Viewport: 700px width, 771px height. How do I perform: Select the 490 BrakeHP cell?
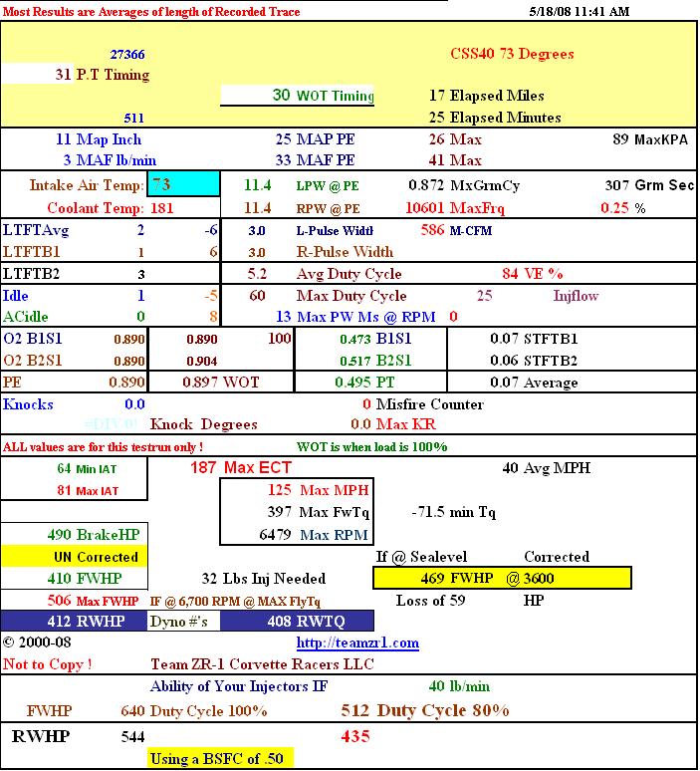point(74,535)
